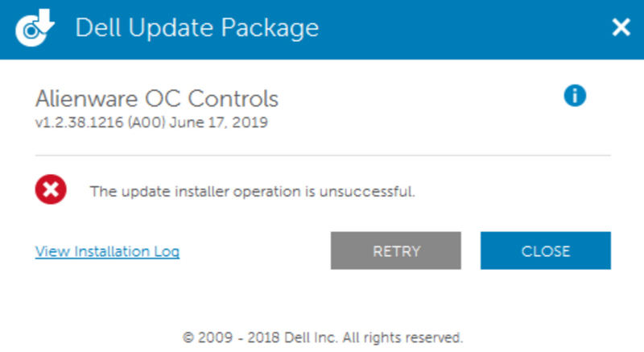Viewport: 644px width, 352px height.
Task: Open the View Installation Log link
Action: point(107,251)
